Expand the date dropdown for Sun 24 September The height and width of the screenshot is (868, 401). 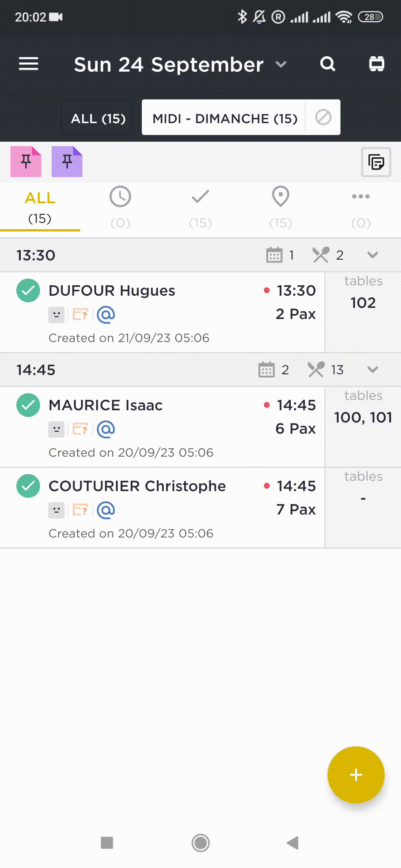281,65
